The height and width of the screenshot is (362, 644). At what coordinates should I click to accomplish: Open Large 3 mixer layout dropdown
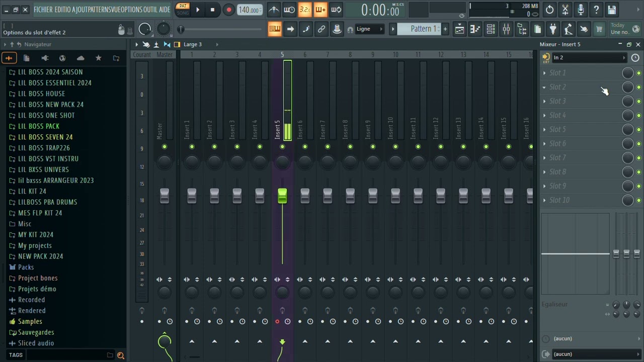200,44
